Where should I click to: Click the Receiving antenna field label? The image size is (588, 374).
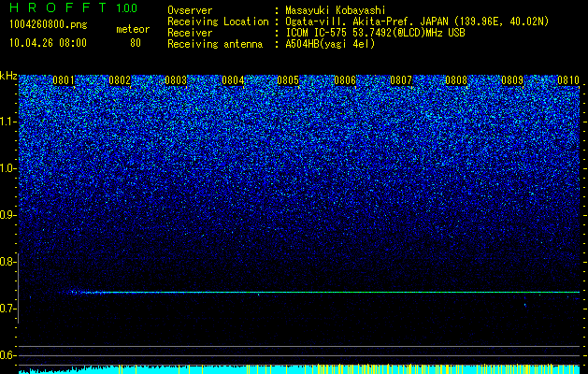pyautogui.click(x=215, y=44)
